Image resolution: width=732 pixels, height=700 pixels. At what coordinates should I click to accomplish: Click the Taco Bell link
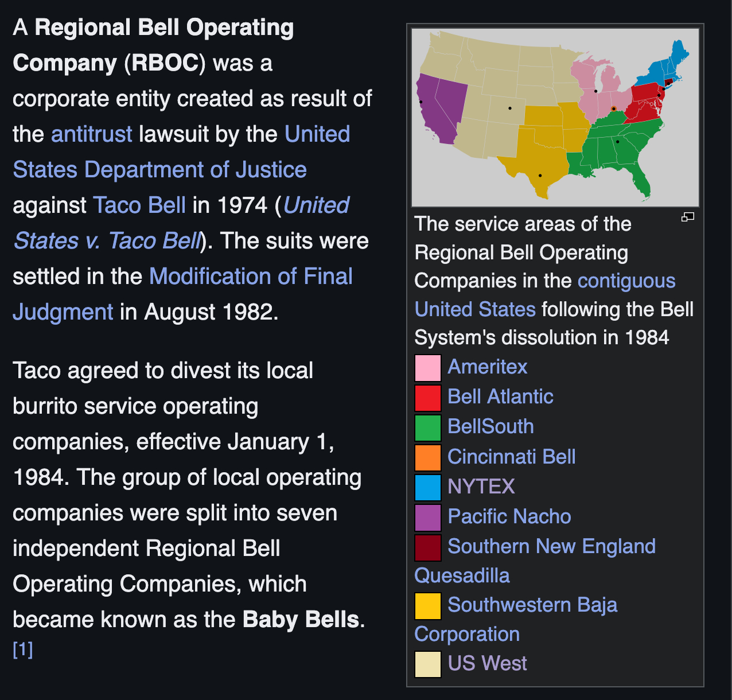pos(139,205)
